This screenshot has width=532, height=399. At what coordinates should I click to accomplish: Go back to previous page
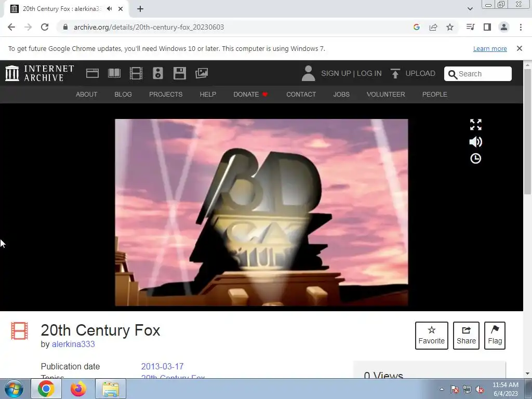point(11,27)
